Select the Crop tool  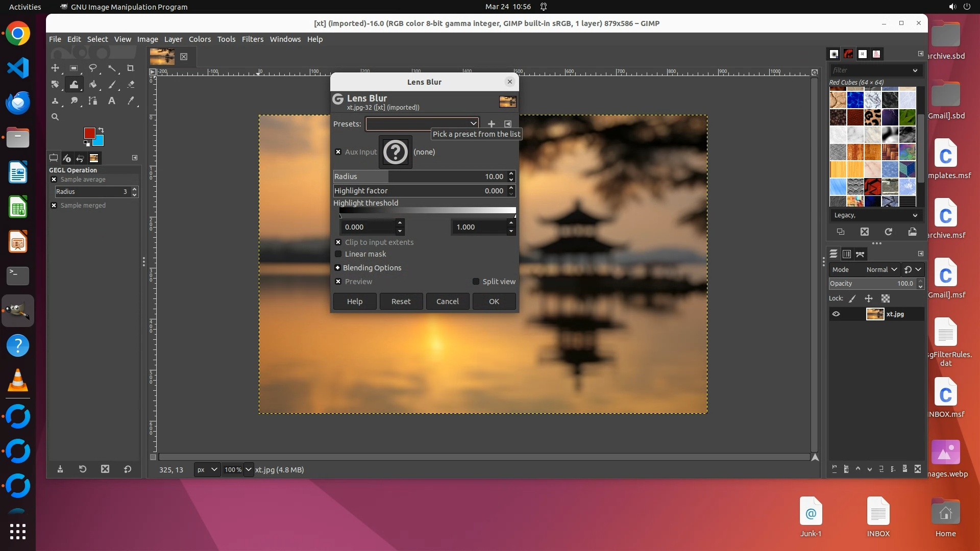click(130, 68)
